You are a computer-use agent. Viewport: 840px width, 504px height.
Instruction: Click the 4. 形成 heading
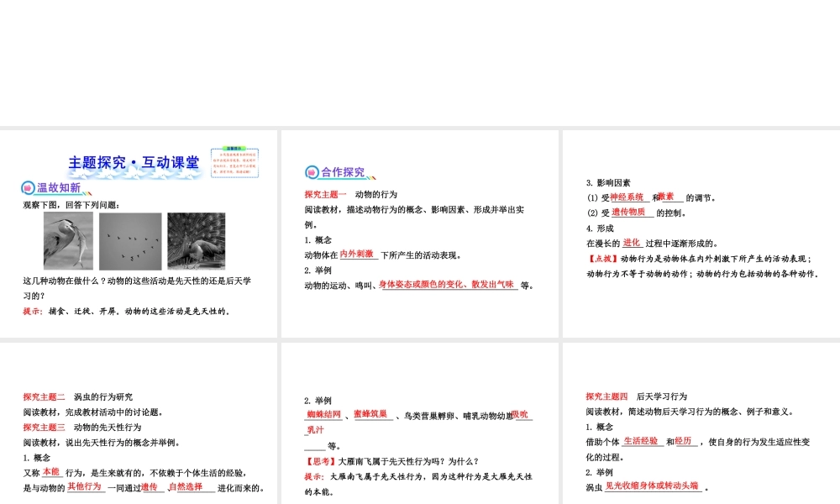(x=600, y=228)
